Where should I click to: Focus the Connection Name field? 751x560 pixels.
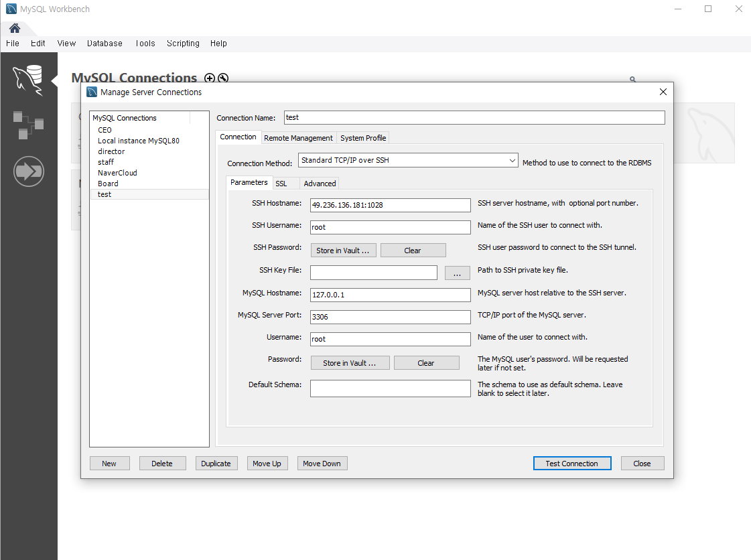tap(474, 117)
